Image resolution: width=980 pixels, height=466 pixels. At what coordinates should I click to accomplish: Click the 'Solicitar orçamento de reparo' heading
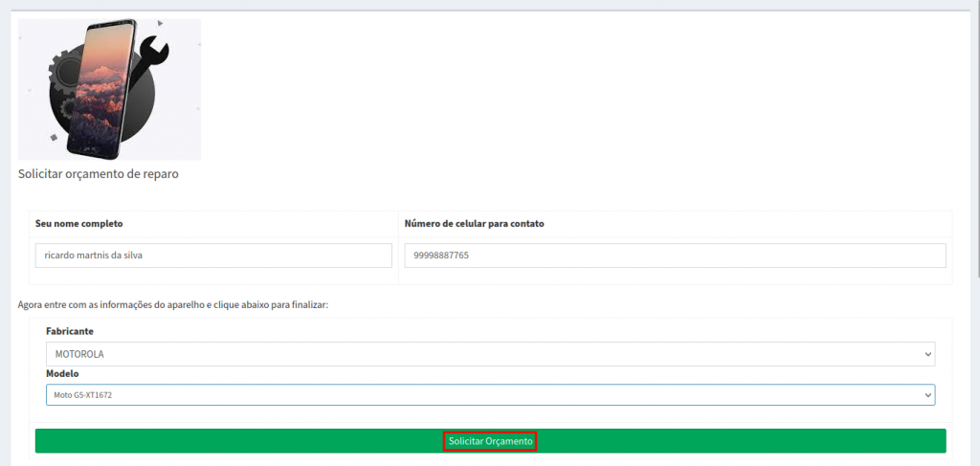click(98, 174)
